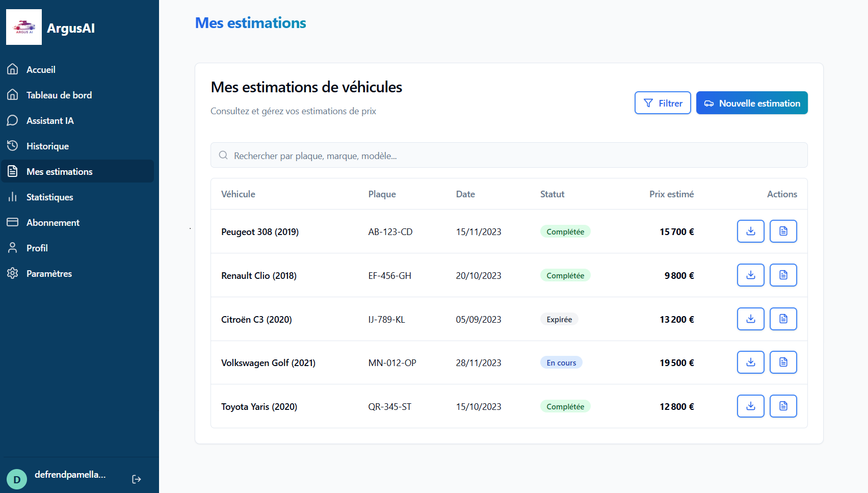Select the Toyota Yaris (2020) row name
The image size is (868, 493).
[259, 406]
